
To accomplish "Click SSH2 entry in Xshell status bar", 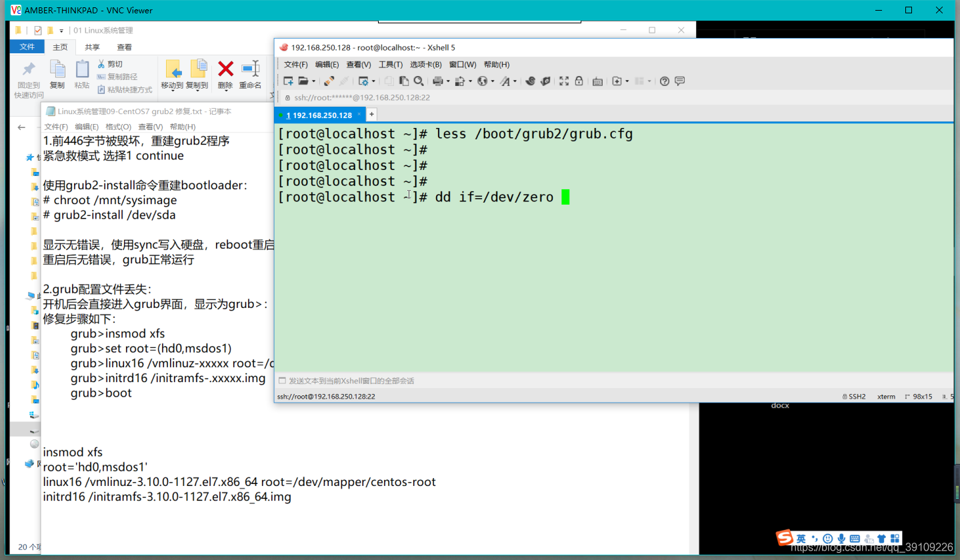I will pyautogui.click(x=854, y=396).
